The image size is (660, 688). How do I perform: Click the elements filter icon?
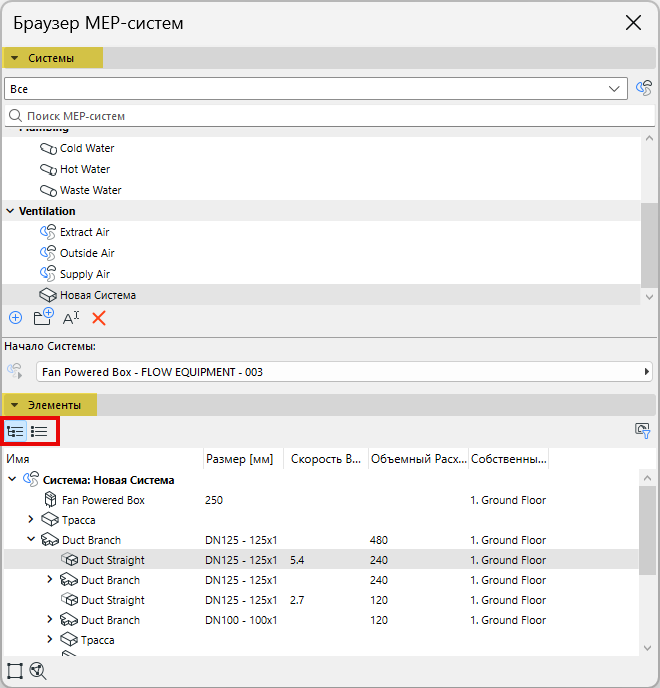pyautogui.click(x=643, y=431)
